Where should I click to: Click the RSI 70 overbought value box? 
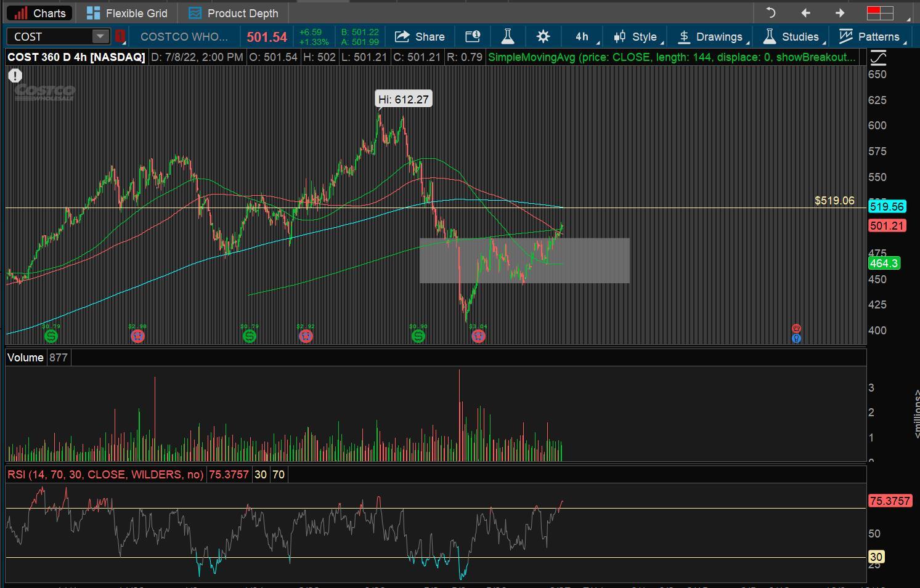279,475
